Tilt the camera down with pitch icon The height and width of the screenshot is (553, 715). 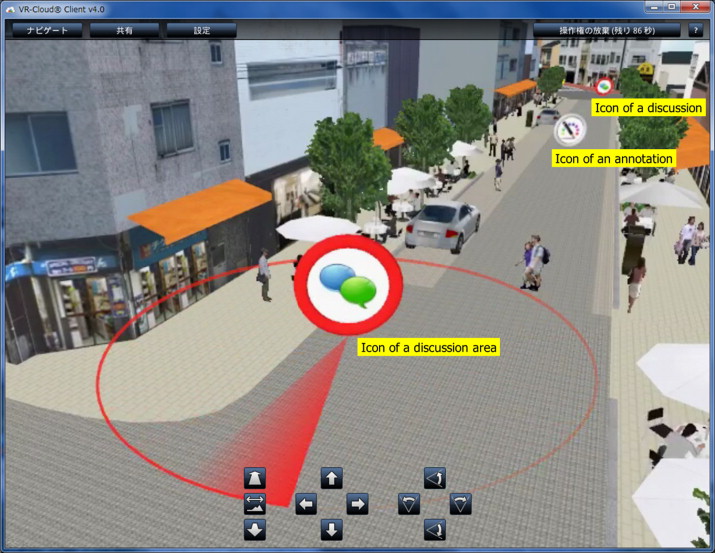coord(435,530)
